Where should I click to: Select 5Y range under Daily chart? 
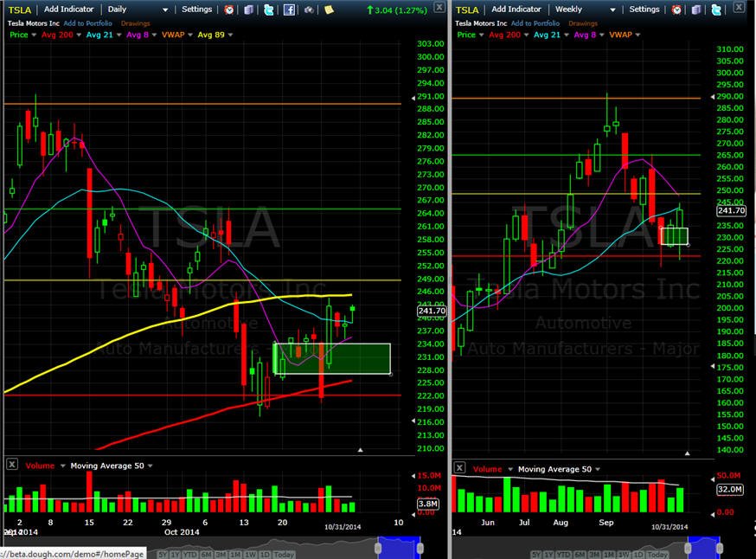click(x=163, y=555)
